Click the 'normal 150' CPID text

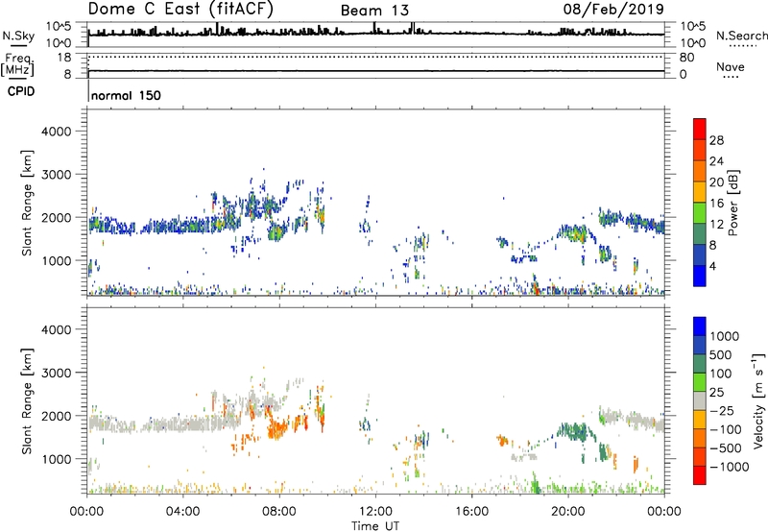[126, 95]
